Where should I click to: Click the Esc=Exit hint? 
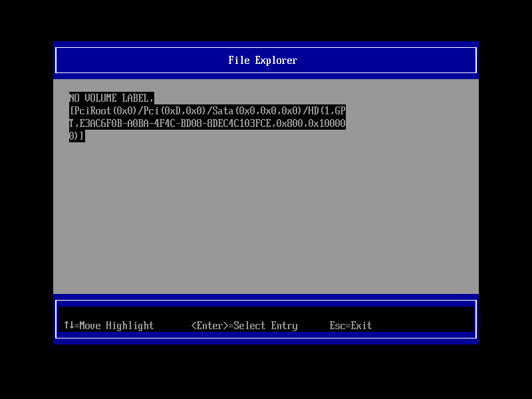pos(350,326)
